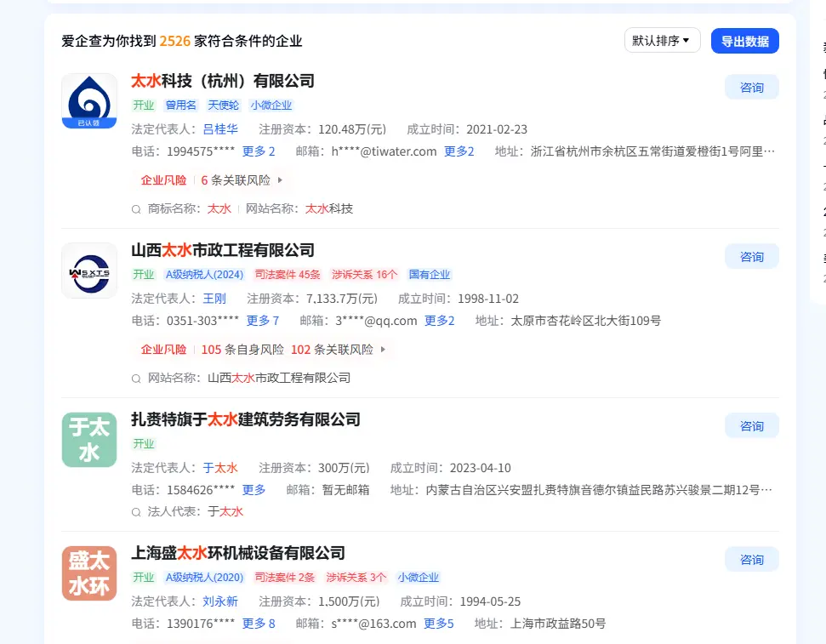Click the 国有企业 tag

coord(430,275)
